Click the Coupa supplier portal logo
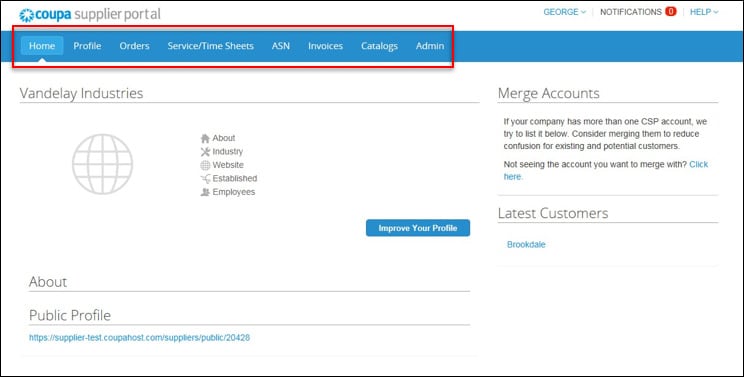Screen dimensions: 744x377 90,14
